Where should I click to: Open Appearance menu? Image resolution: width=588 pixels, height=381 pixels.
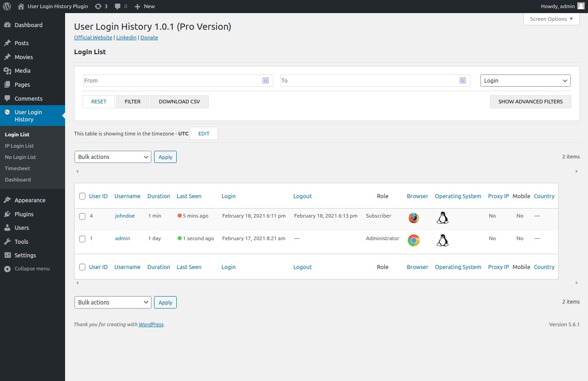pyautogui.click(x=33, y=200)
